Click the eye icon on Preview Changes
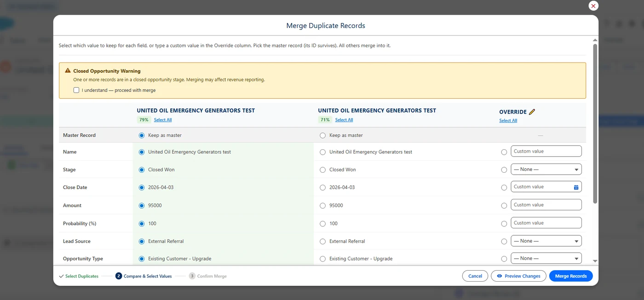 click(500, 276)
